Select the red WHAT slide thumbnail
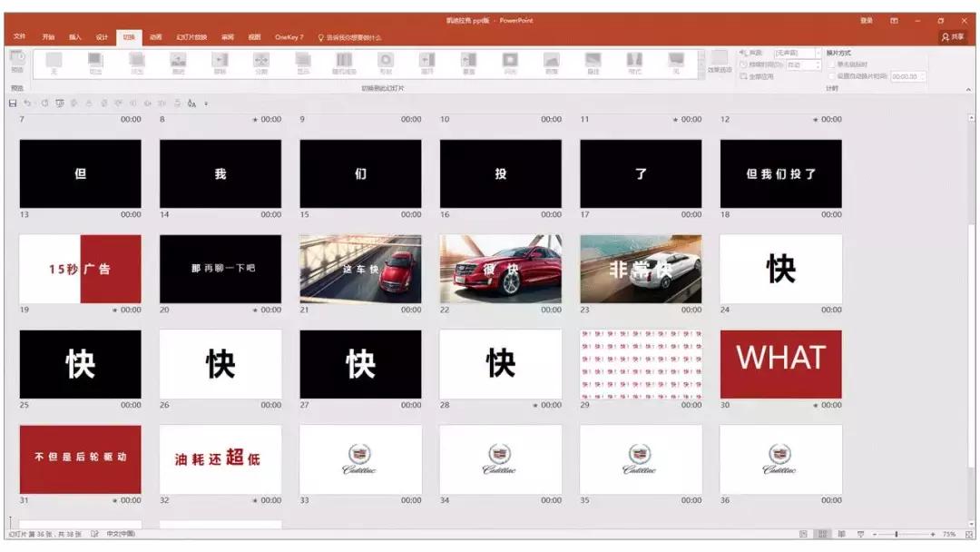Viewport: 980px width, 552px height. 780,363
